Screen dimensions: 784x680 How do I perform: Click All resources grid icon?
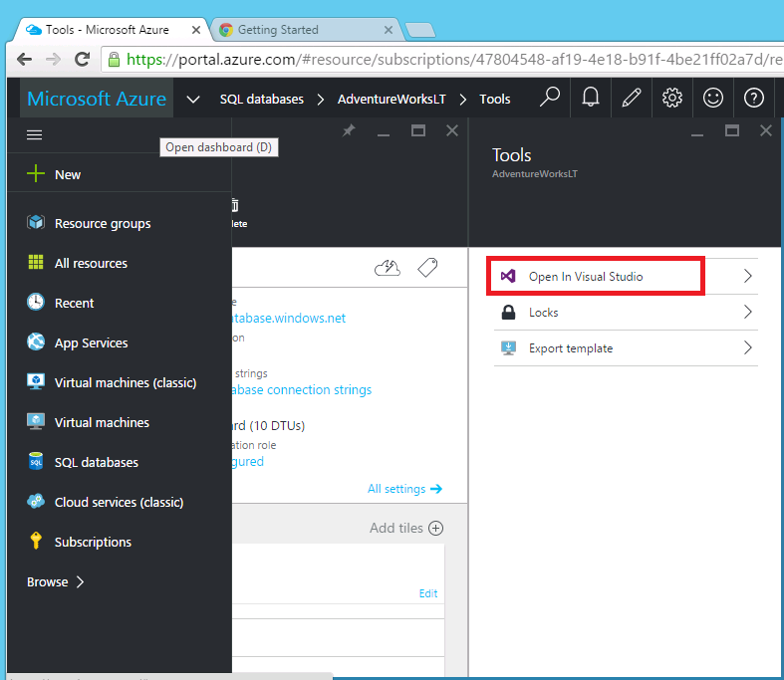(x=36, y=262)
